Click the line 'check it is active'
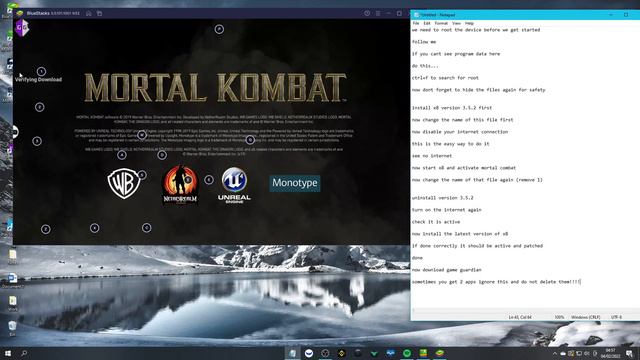 coord(436,222)
